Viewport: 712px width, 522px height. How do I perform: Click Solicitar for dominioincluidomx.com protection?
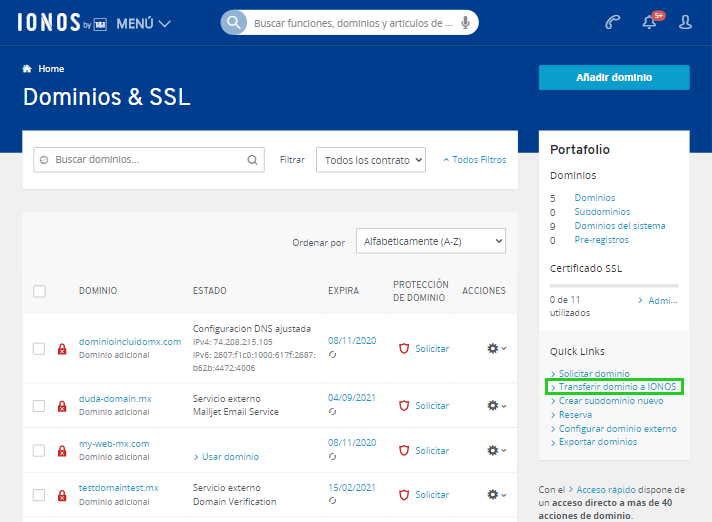(x=432, y=349)
